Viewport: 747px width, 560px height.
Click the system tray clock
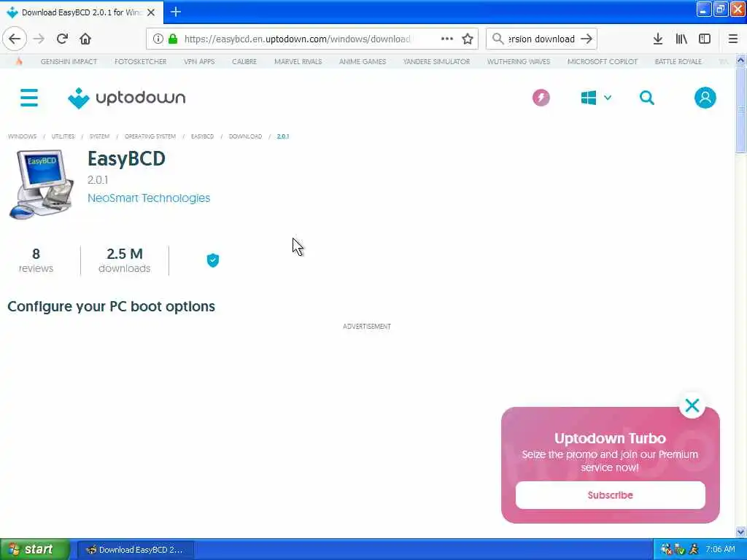tap(720, 550)
